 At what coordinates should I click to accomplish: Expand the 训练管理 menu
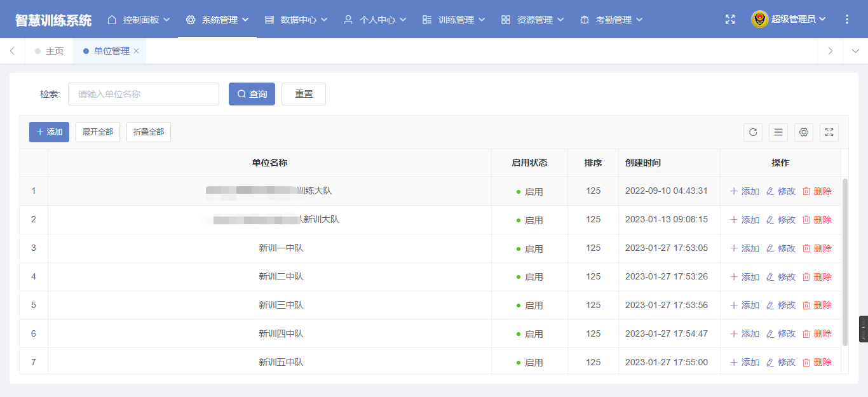(454, 20)
